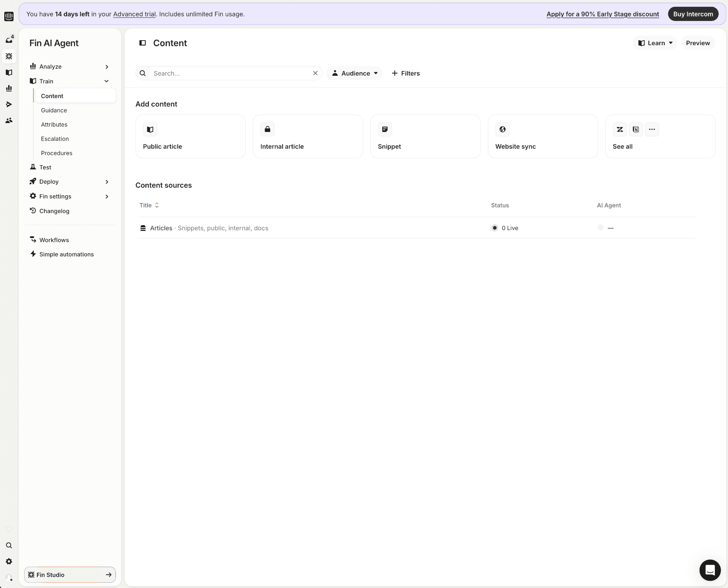Open Outbound paper-plane rail icon
Viewport: 728px width, 588px height.
click(9, 104)
